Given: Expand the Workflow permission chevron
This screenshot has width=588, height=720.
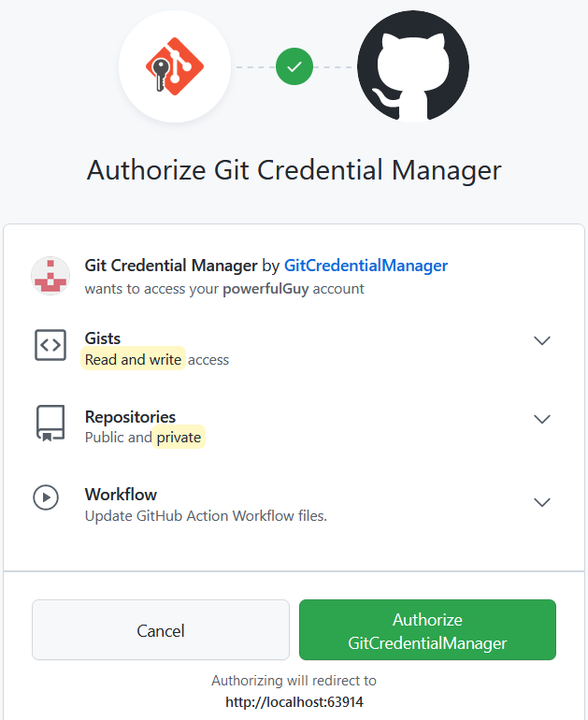Looking at the screenshot, I should pyautogui.click(x=541, y=502).
